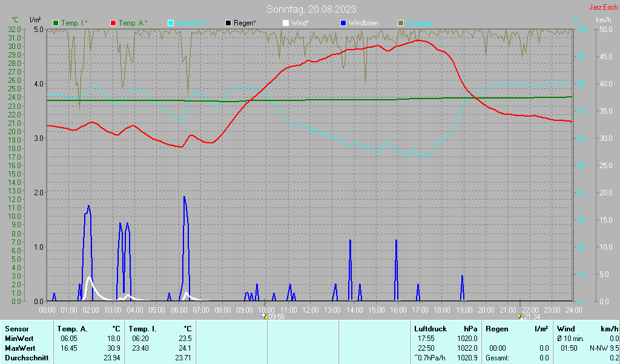620x364 pixels.
Task: Click the Jarz Erich link in corner
Action: (x=604, y=7)
